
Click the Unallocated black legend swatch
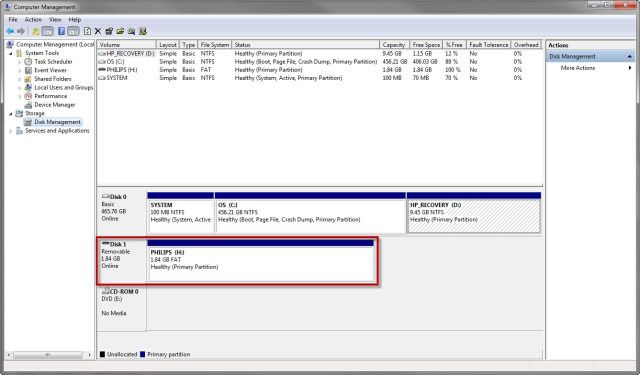pos(102,354)
